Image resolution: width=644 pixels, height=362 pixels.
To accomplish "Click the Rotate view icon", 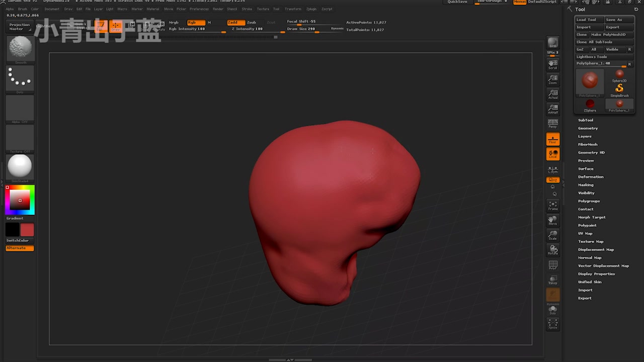I will point(552,250).
